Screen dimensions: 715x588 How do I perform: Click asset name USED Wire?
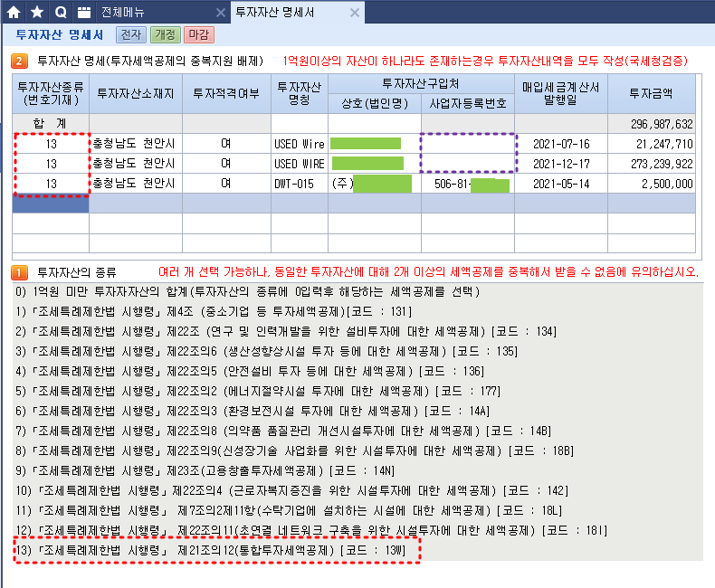point(300,144)
